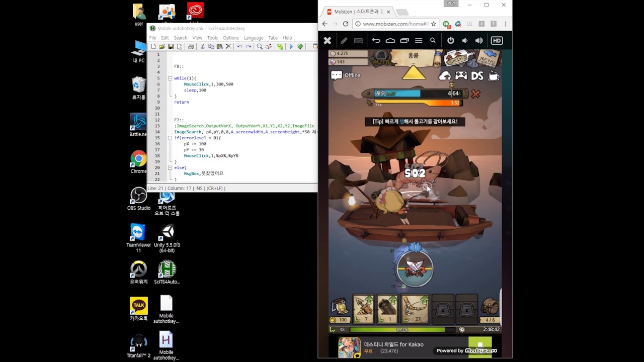644x362 pixels.
Task: Click the Chrome back arrow
Action: point(325,24)
